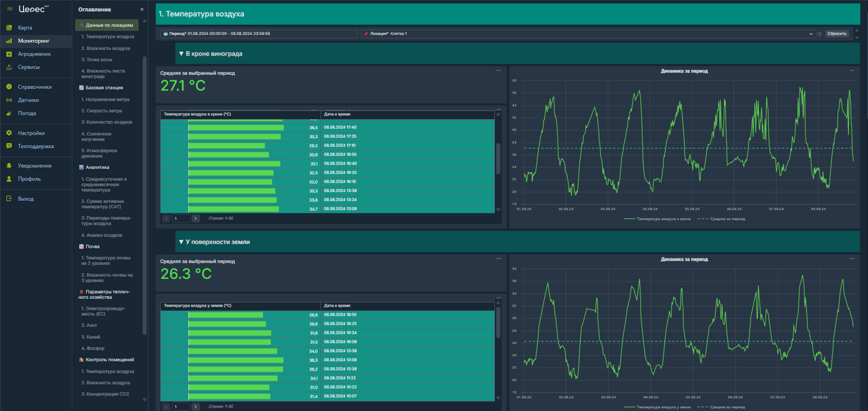Click the Датчики sensor icon
The image size is (868, 411).
coord(9,100)
